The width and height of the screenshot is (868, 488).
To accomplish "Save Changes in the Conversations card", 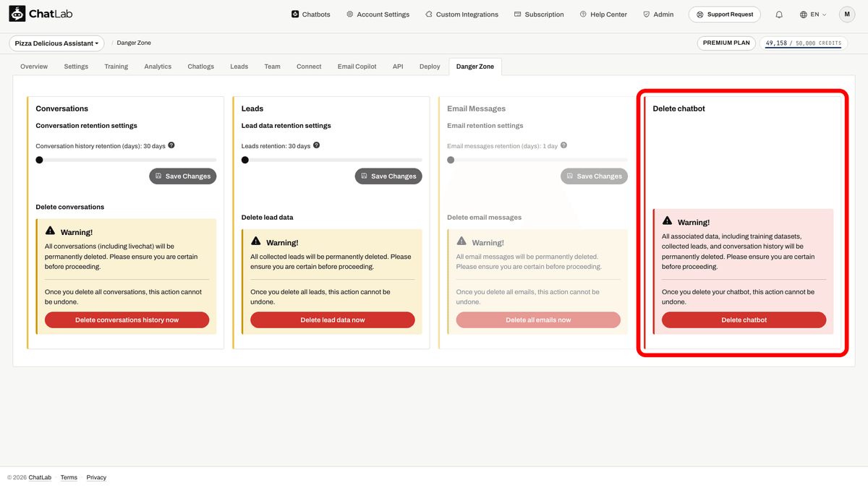I will (183, 176).
